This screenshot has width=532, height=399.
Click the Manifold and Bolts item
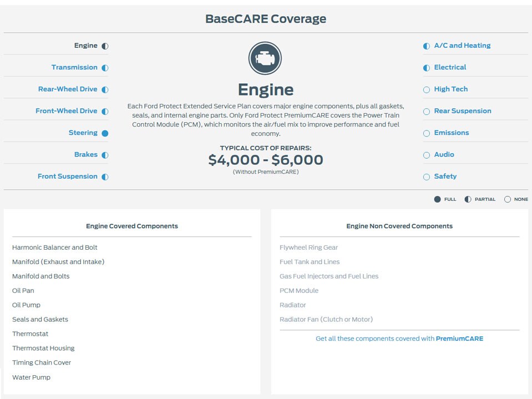coord(40,276)
